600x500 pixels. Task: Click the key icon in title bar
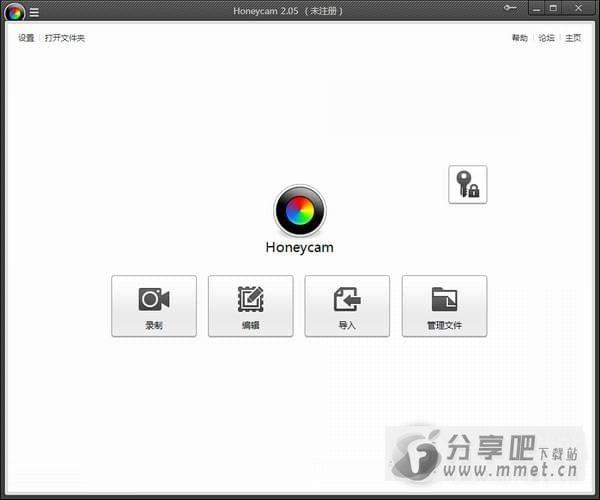(510, 8)
